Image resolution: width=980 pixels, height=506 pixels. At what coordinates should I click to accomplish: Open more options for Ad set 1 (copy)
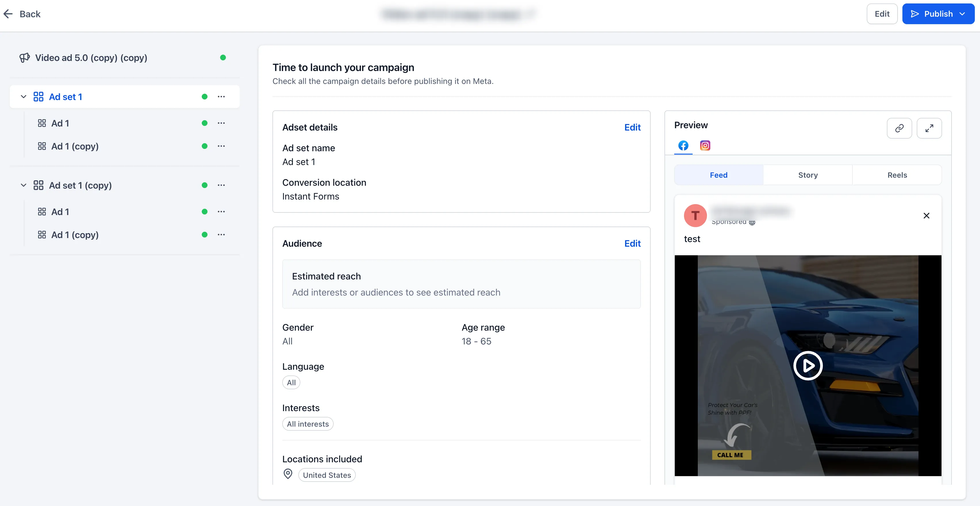[221, 185]
